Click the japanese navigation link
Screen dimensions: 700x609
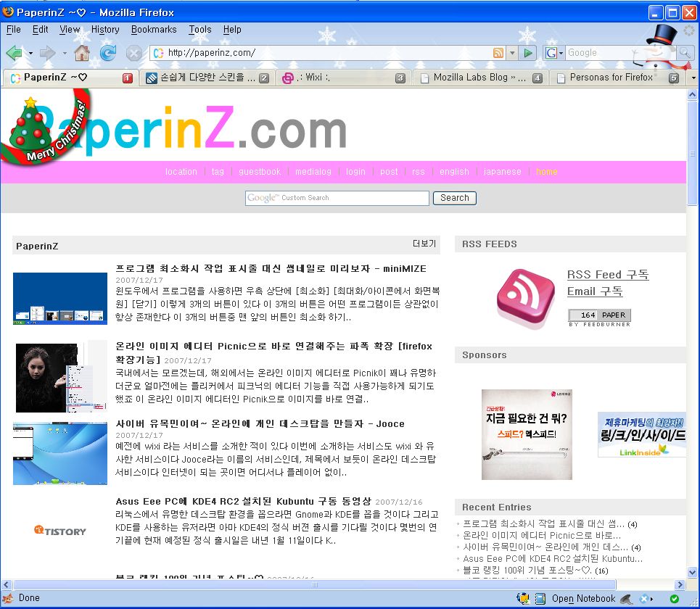502,171
